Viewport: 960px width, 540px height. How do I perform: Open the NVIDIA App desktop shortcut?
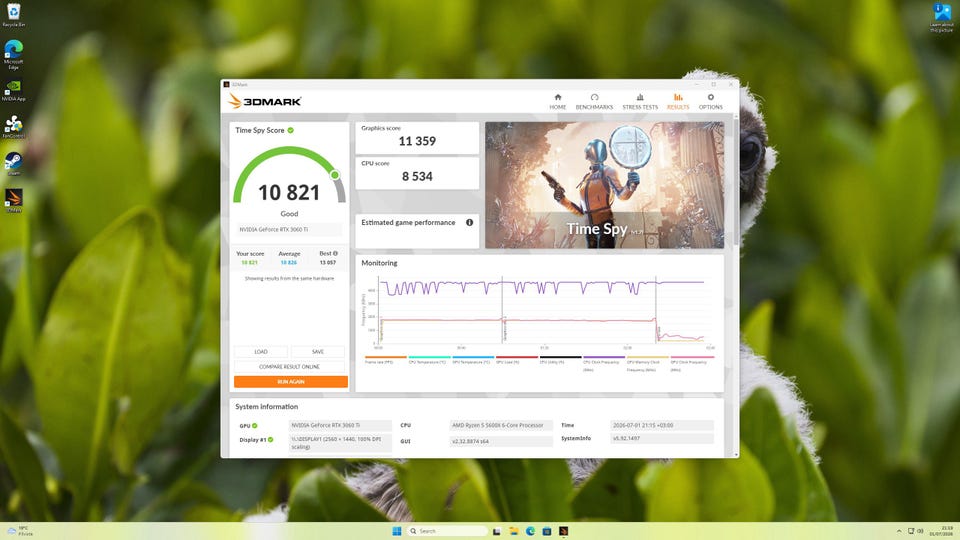click(13, 90)
